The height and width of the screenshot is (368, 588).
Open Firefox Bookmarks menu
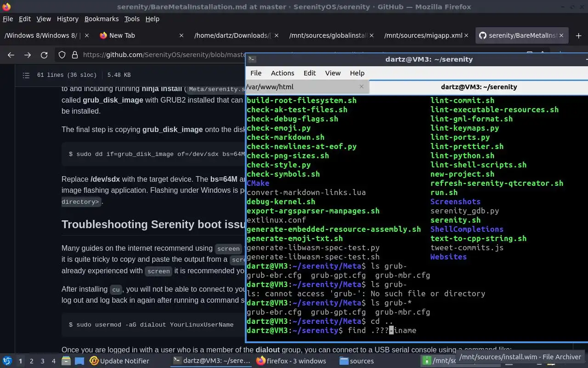click(102, 19)
